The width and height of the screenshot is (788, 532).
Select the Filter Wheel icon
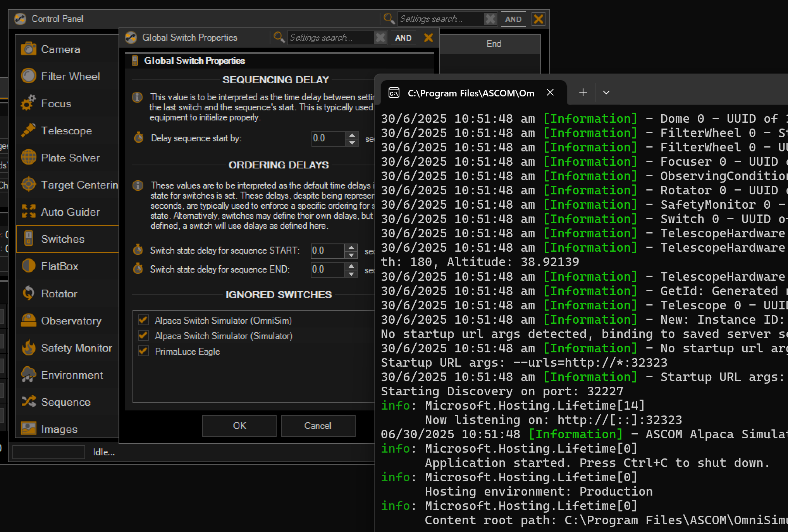tap(29, 76)
